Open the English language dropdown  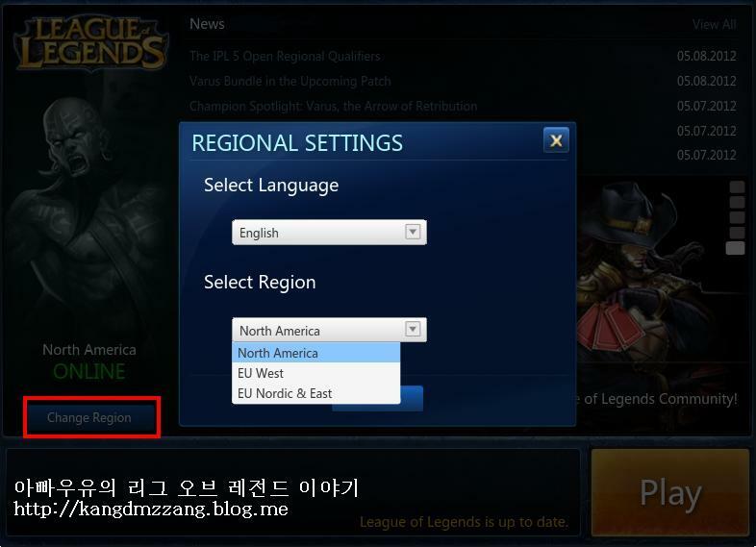pyautogui.click(x=329, y=233)
